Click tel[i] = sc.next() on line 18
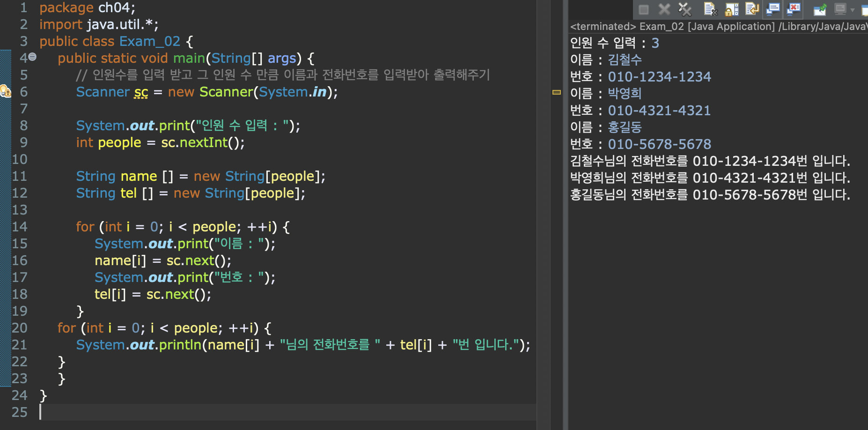868x430 pixels. click(x=153, y=294)
